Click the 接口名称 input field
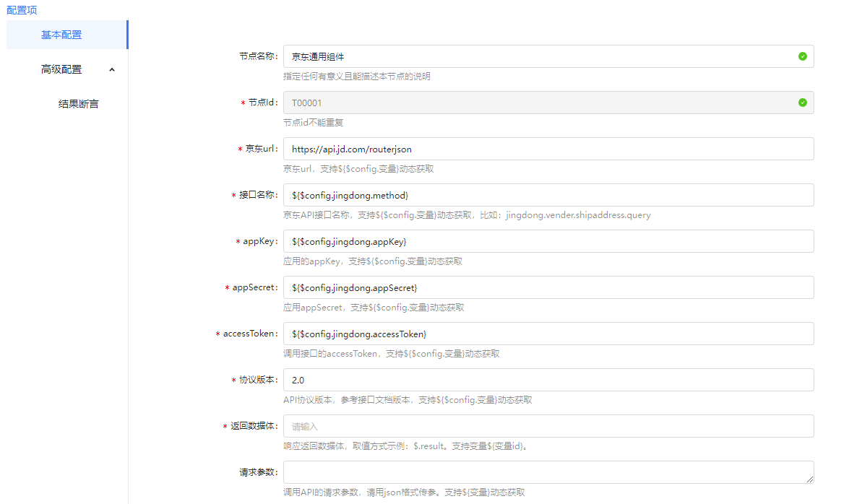 (548, 195)
